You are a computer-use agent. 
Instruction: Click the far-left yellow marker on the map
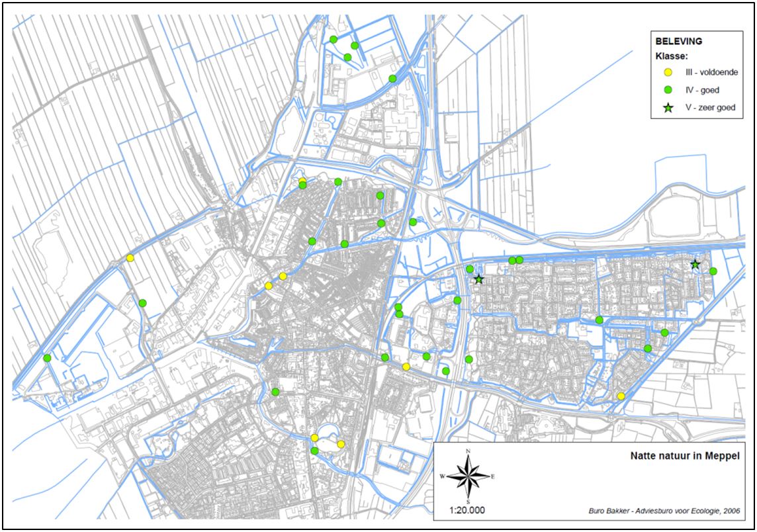[130, 258]
